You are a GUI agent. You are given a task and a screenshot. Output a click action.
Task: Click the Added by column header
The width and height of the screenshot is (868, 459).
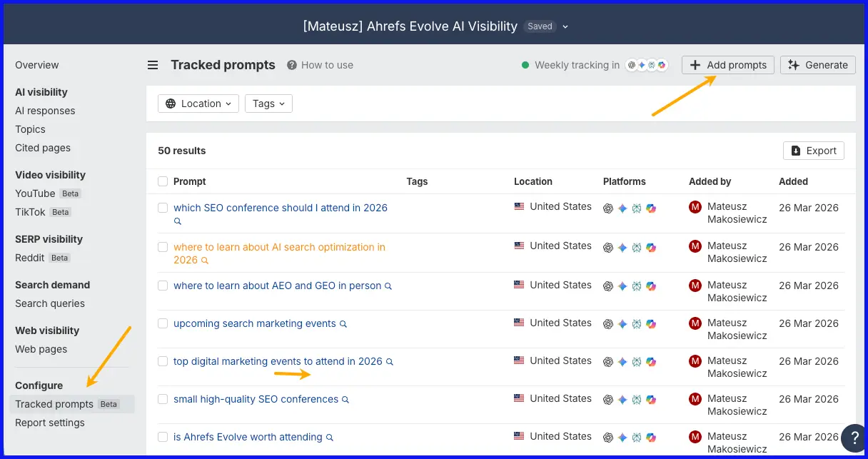[x=710, y=181]
